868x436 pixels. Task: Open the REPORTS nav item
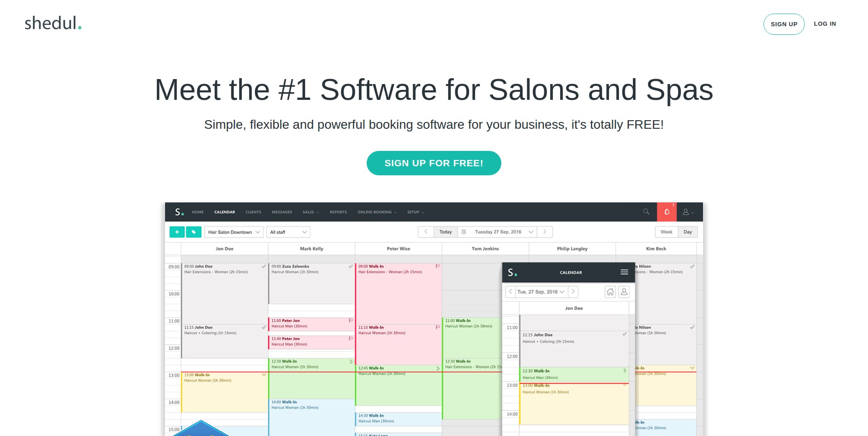pos(338,212)
